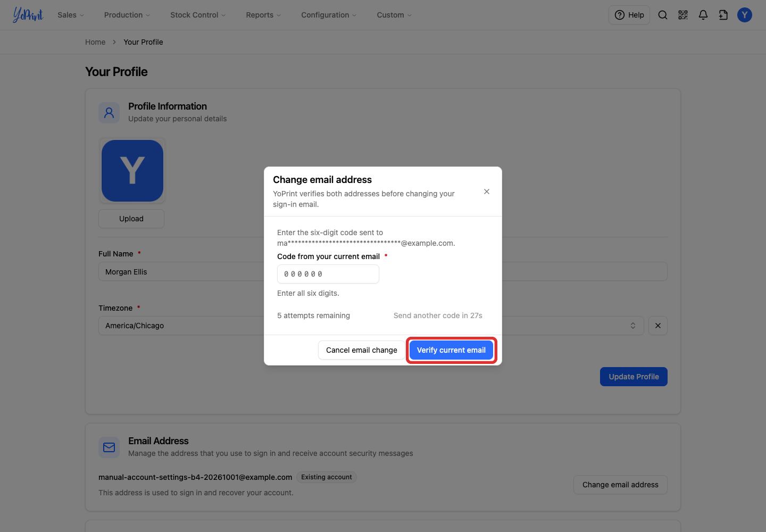Open the QR code scanner icon

point(683,15)
